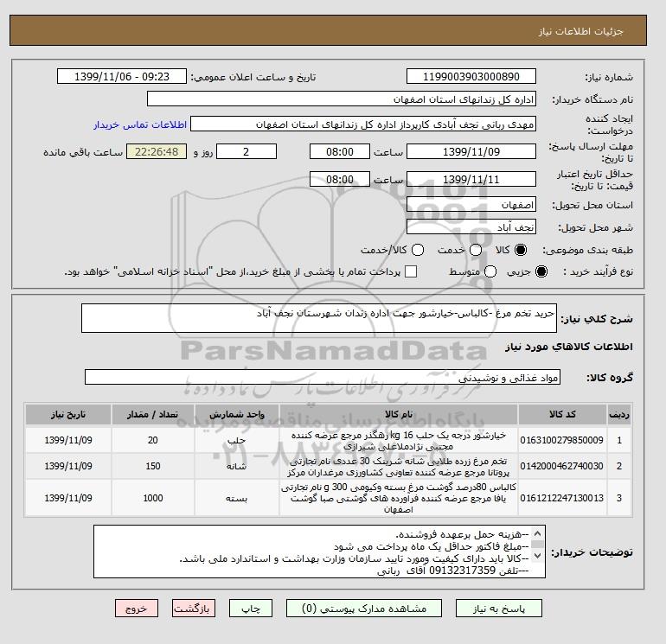
Task: Click the کالباس item name cell
Action: (399, 498)
